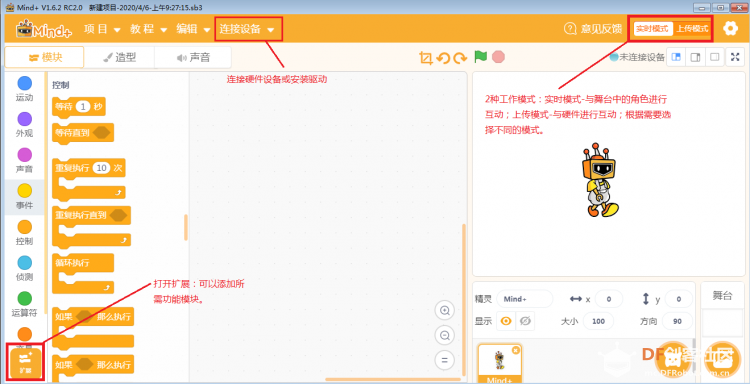Viewport: 750px width, 384px height.
Task: Select 外观 block category
Action: pyautogui.click(x=24, y=125)
